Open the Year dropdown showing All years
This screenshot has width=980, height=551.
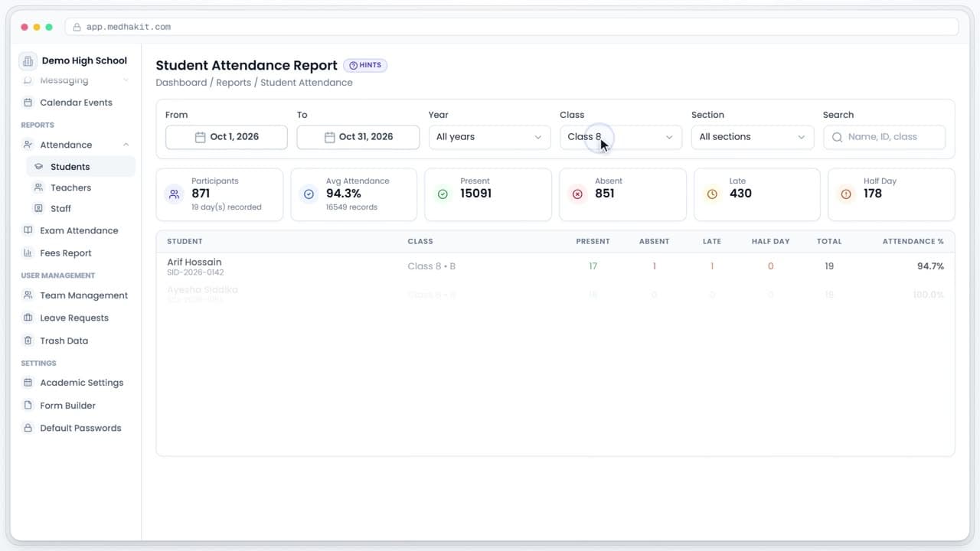pos(489,137)
